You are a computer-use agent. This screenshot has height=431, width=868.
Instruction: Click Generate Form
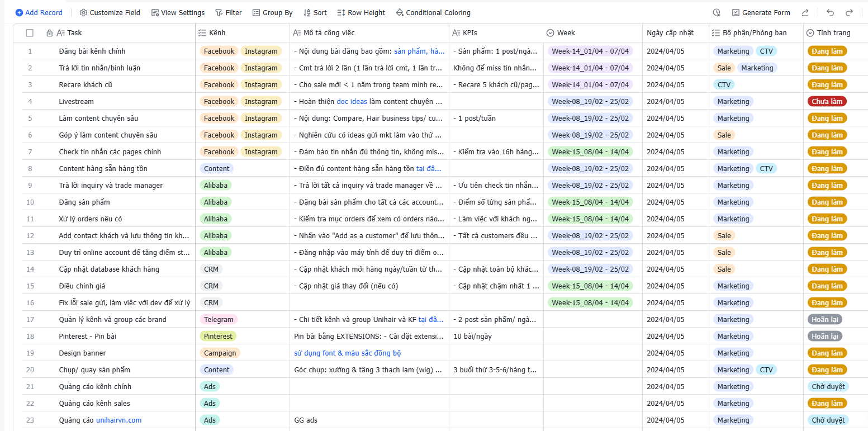click(x=761, y=12)
